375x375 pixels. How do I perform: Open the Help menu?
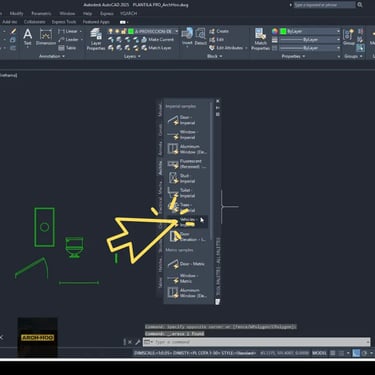[87, 14]
